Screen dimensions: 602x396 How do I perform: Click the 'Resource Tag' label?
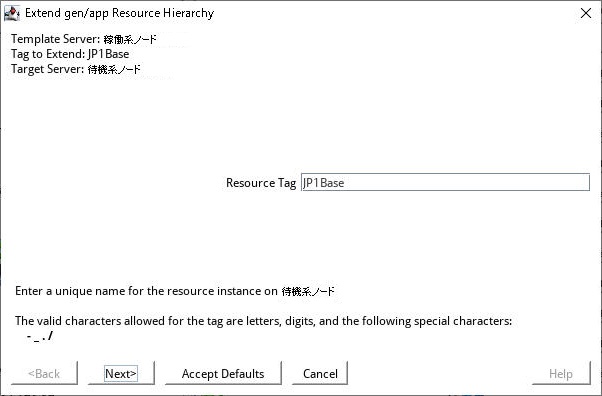(261, 183)
